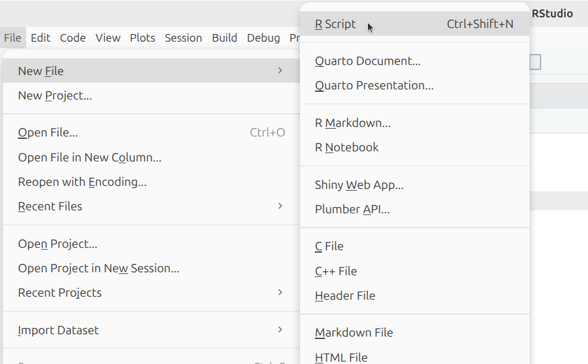Create a new Quarto Document...
The image size is (588, 364).
414,61
